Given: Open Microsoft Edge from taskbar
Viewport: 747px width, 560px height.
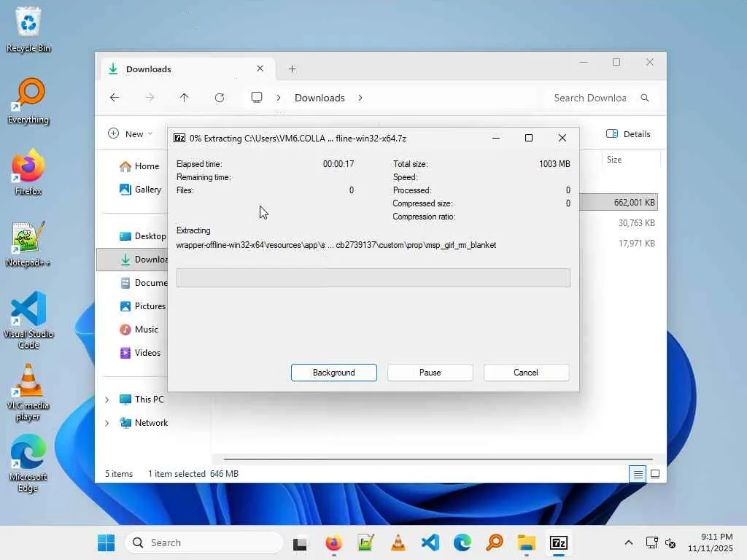Looking at the screenshot, I should tap(462, 542).
